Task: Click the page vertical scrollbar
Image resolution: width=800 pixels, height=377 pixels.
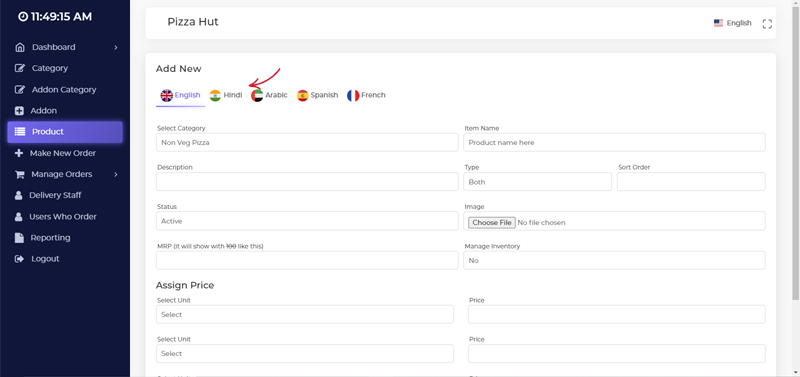Action: pyautogui.click(x=797, y=153)
